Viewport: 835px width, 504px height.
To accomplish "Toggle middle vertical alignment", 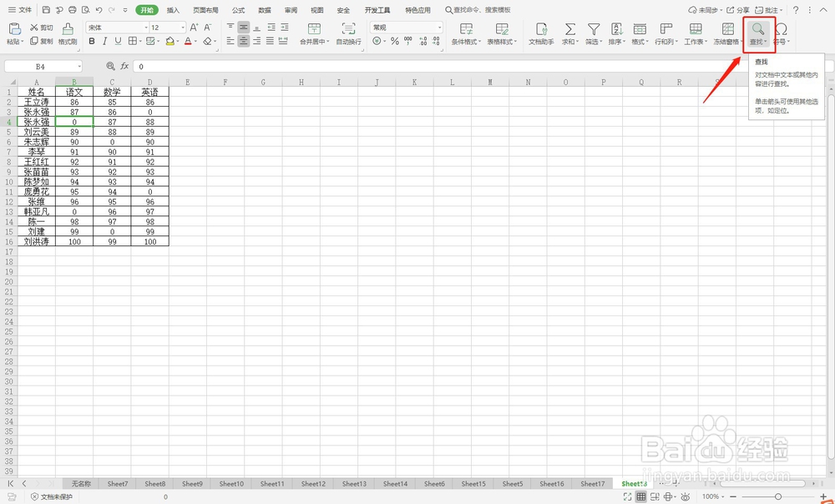I will click(243, 28).
